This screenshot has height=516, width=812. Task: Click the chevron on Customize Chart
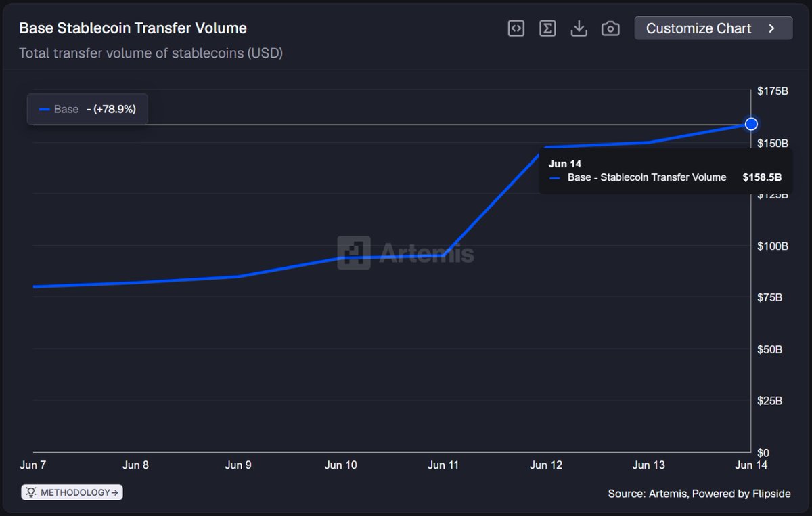772,28
